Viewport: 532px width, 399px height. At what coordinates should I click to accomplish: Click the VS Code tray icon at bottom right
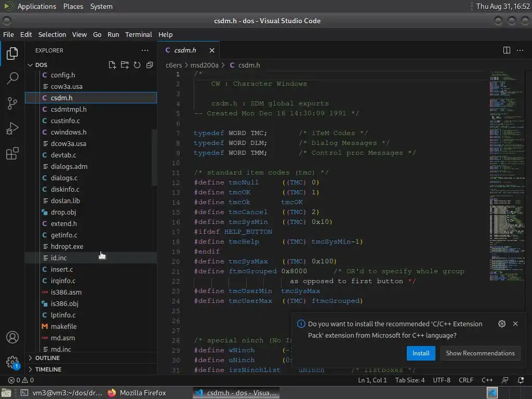[492, 393]
